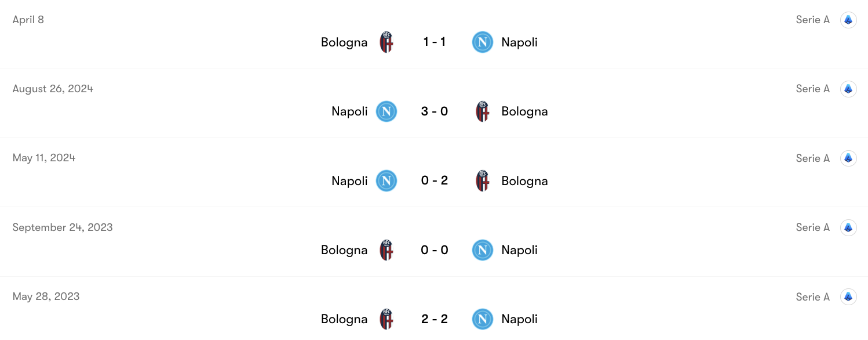Image resolution: width=868 pixels, height=340 pixels.
Task: Open the Bologna 1-1 Napoli match details
Action: [x=434, y=42]
